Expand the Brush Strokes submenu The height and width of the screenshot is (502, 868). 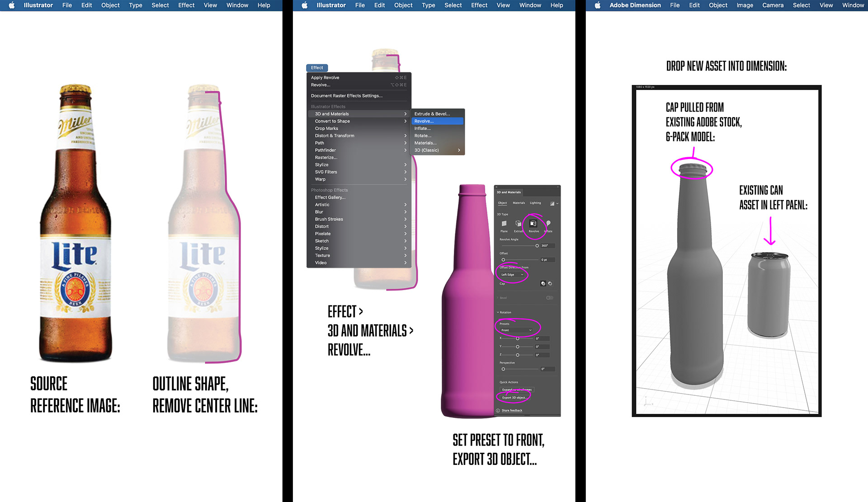tap(359, 219)
